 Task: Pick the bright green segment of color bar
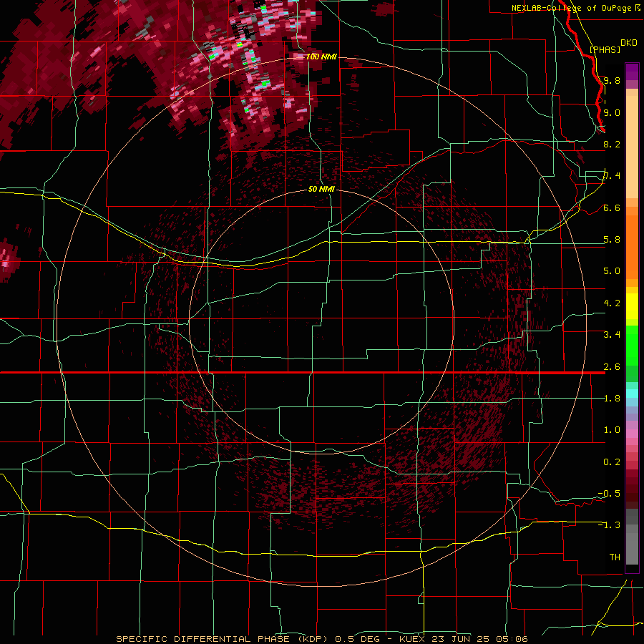point(632,345)
